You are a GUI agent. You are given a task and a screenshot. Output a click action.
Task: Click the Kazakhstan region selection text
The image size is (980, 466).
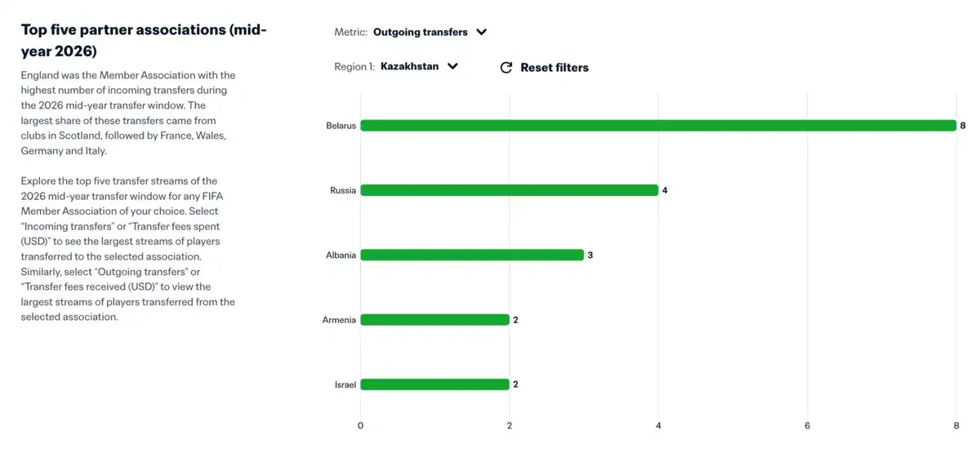[x=409, y=67]
